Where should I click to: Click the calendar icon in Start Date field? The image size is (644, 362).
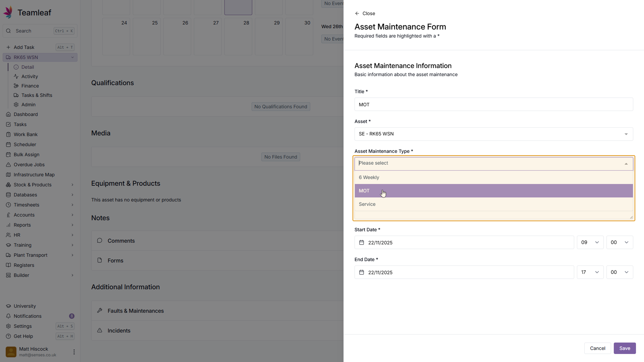[x=362, y=242]
